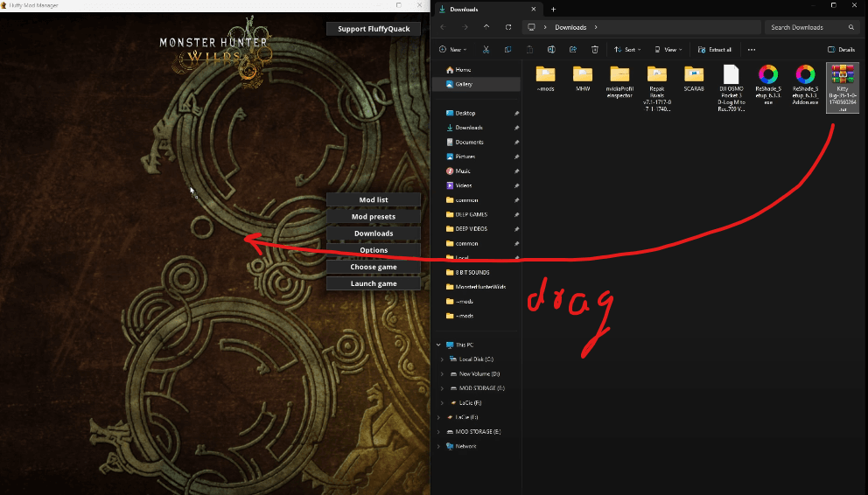Click the pin icon next to DEEP GAMES

click(516, 214)
